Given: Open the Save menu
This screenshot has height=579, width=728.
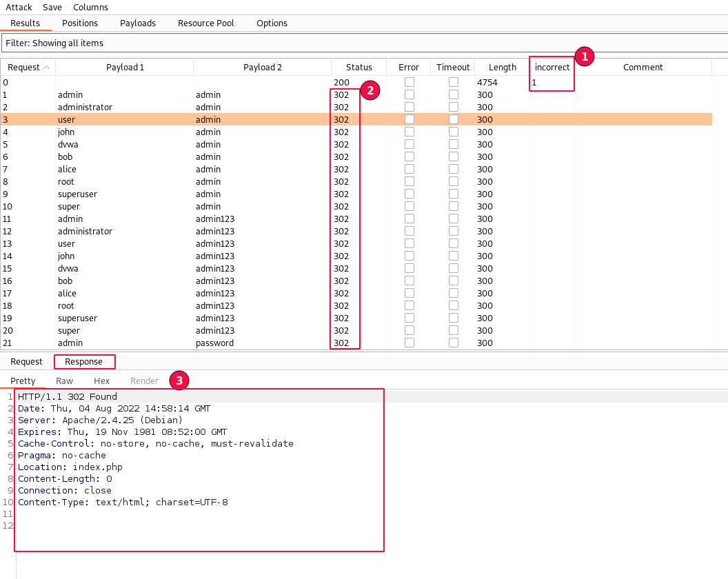Looking at the screenshot, I should [x=52, y=7].
